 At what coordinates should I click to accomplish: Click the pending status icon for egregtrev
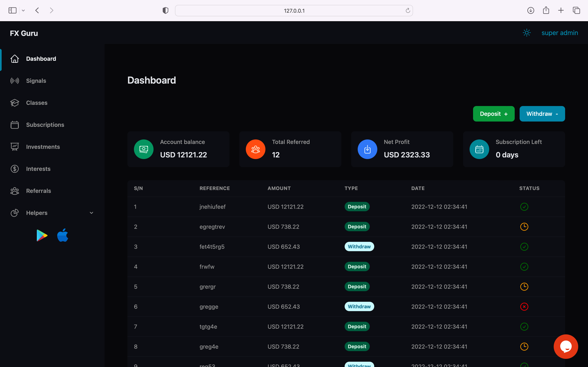click(524, 227)
